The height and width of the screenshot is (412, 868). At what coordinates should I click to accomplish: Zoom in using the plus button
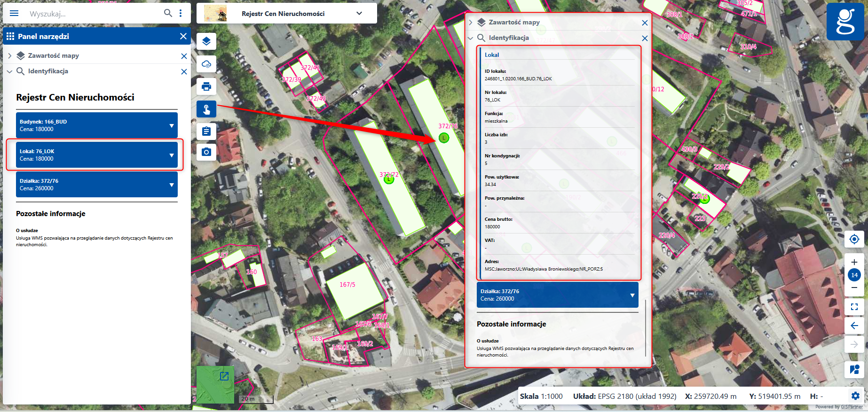[854, 262]
